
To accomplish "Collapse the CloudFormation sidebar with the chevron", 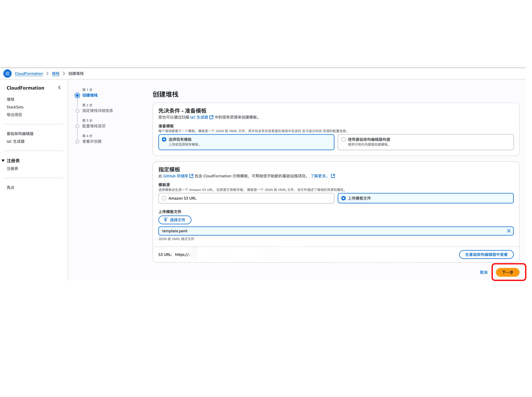I will point(59,88).
